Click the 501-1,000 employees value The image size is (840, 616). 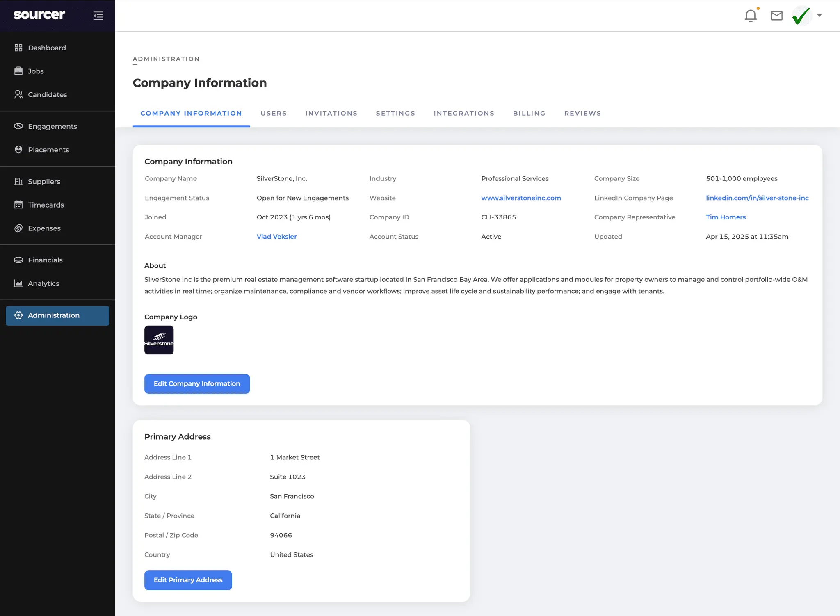[x=742, y=178]
